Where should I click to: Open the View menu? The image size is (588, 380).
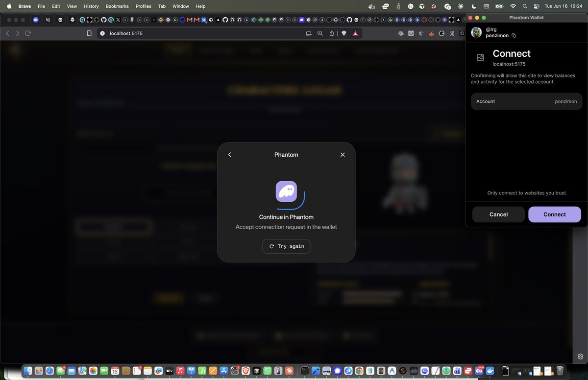72,6
